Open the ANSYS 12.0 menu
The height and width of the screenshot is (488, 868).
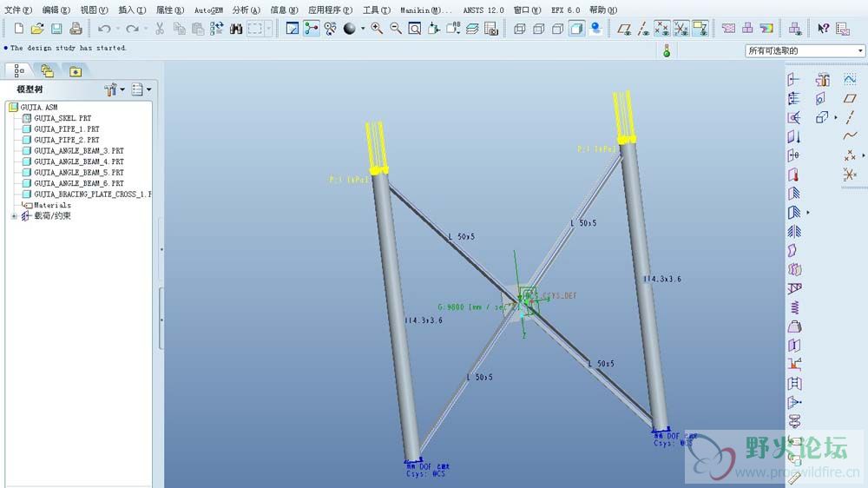[483, 10]
